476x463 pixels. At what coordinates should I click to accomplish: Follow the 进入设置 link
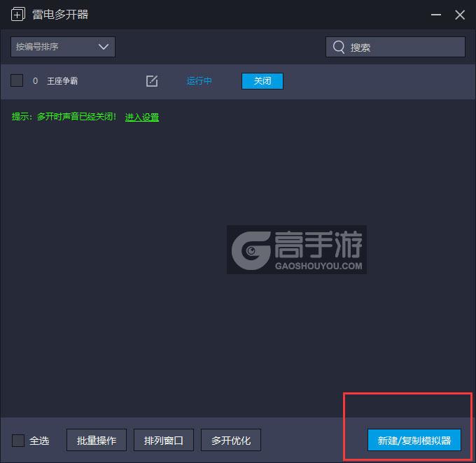(142, 117)
